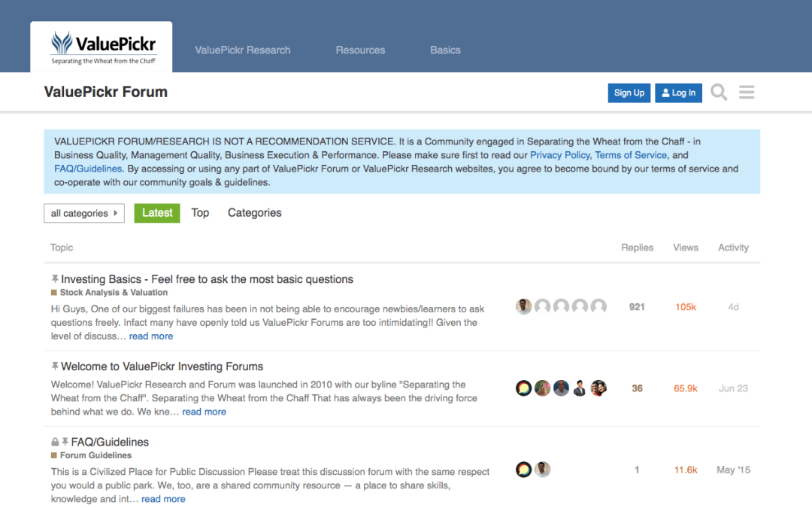Open the FAQ/Guidelines topic title

click(x=110, y=443)
